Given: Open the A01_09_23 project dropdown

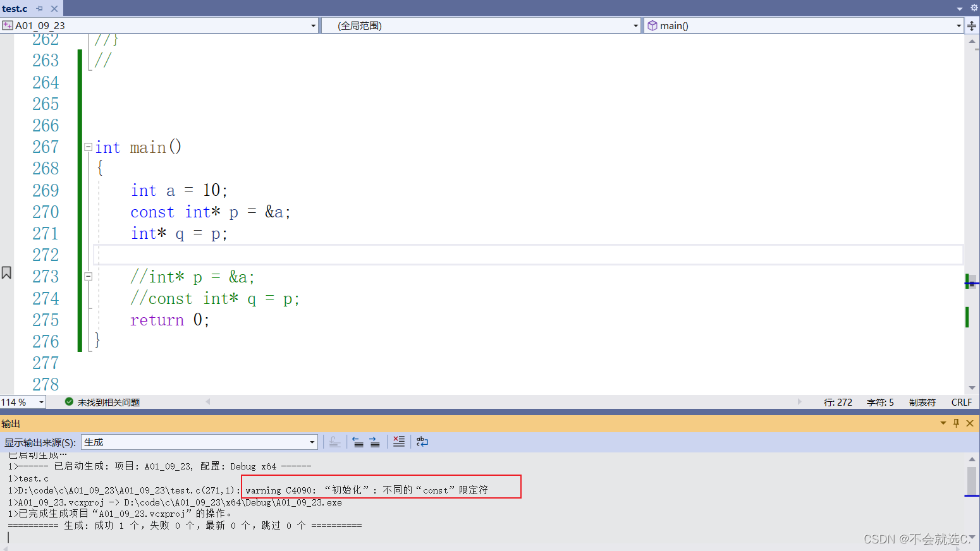Looking at the screenshot, I should click(313, 25).
